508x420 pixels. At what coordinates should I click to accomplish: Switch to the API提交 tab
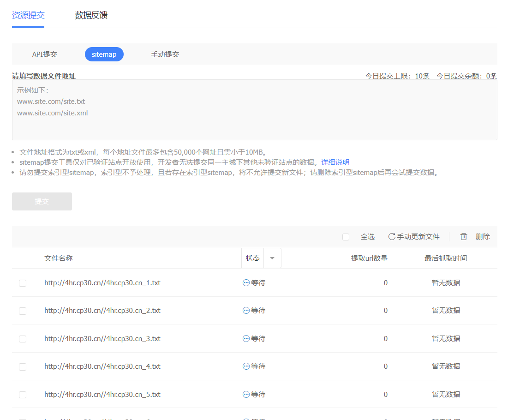coord(45,54)
